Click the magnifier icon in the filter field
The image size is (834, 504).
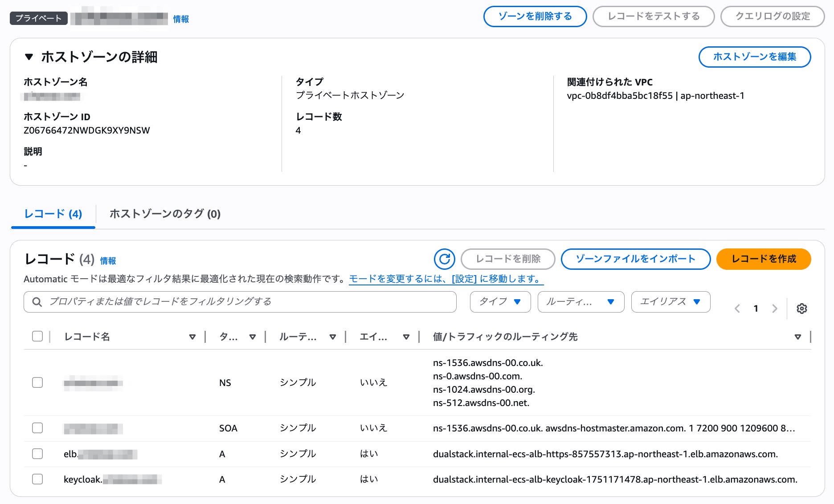[x=37, y=301]
